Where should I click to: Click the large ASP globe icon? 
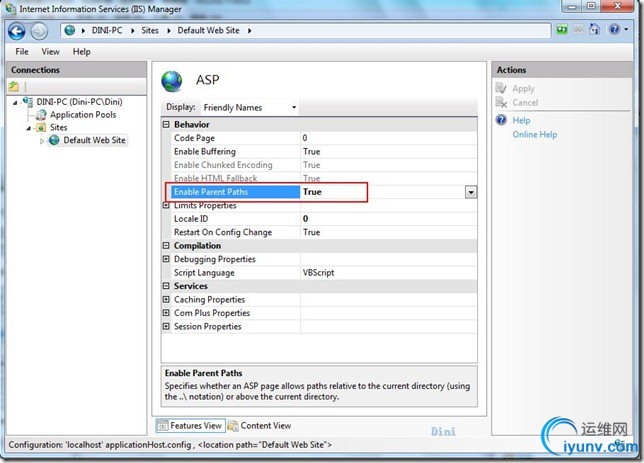(x=172, y=81)
